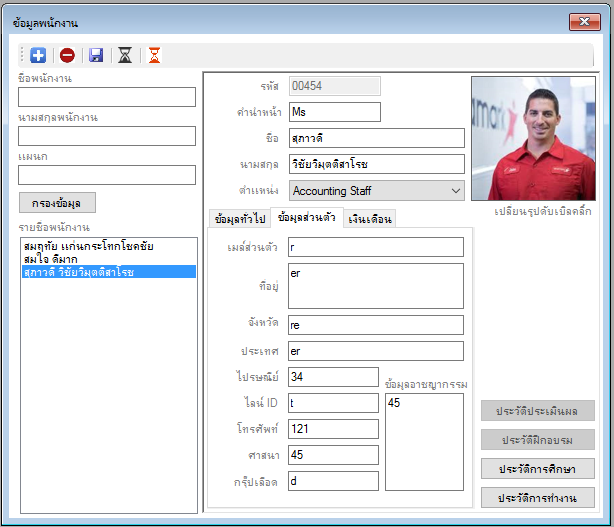Click the floppy disk save icon
Viewport: 614px width, 527px height.
(x=96, y=55)
